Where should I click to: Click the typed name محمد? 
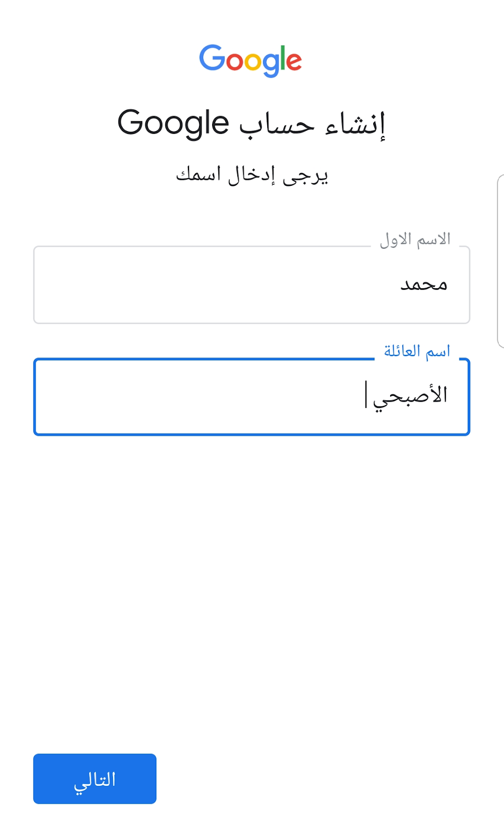coord(424,285)
